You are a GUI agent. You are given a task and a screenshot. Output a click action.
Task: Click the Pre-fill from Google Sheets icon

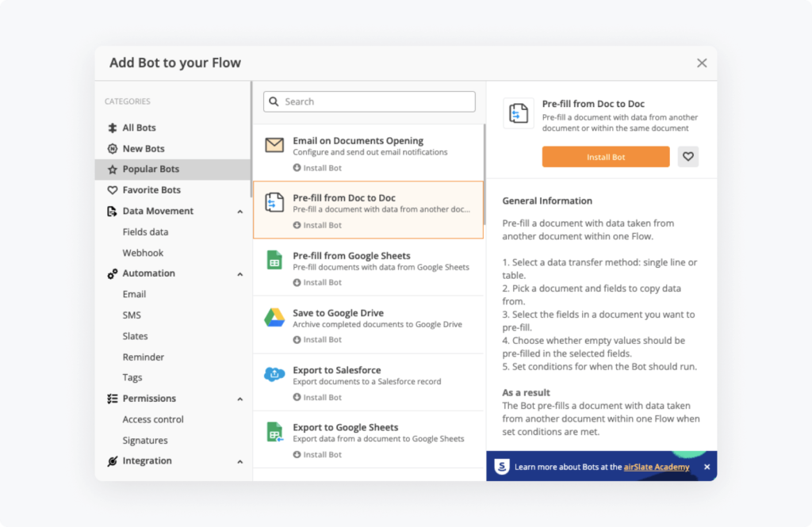pyautogui.click(x=274, y=260)
